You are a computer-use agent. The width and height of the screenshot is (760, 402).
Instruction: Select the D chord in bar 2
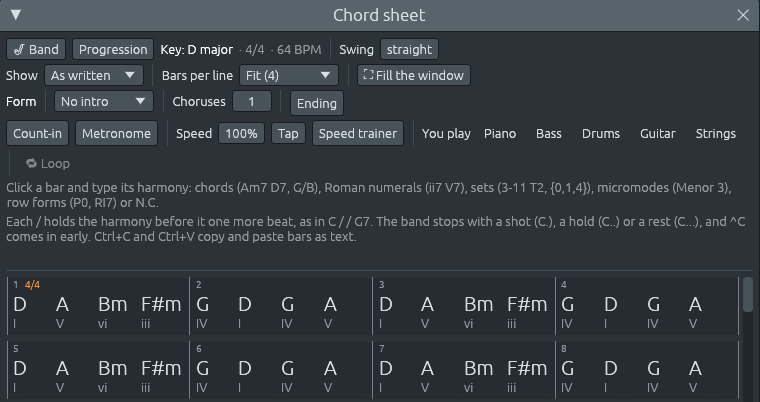click(x=245, y=305)
